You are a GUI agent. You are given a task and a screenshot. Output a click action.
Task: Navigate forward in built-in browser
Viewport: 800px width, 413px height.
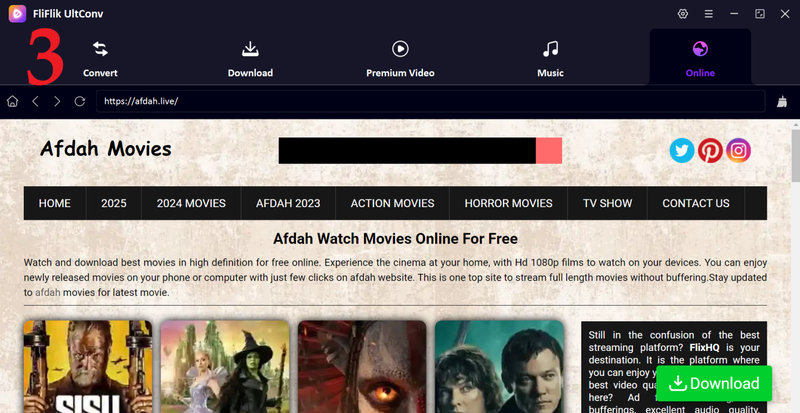pyautogui.click(x=57, y=101)
